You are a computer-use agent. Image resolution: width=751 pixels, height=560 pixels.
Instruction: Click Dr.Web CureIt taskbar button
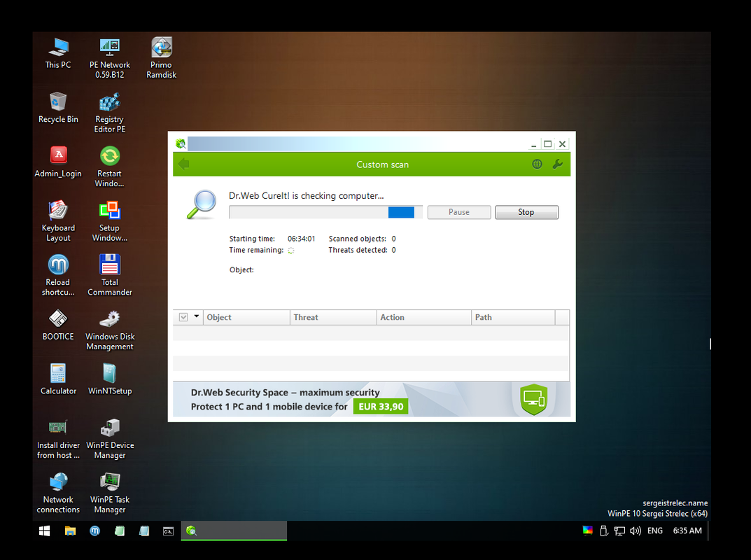pos(234,531)
